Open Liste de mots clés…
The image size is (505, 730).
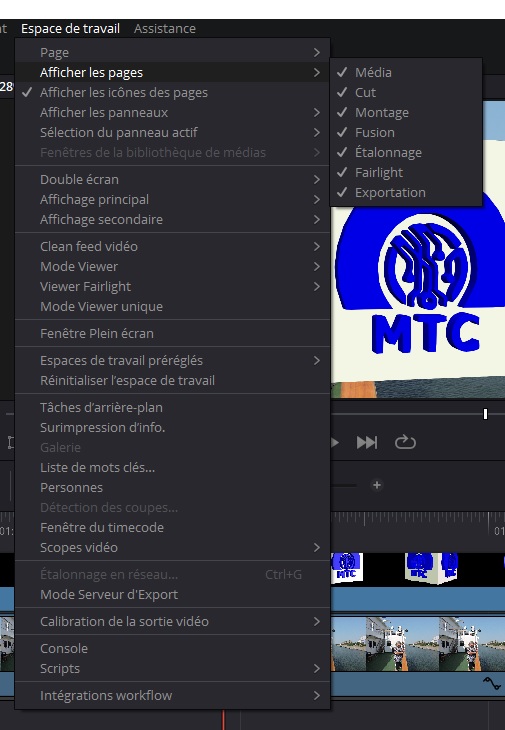[x=172, y=468]
